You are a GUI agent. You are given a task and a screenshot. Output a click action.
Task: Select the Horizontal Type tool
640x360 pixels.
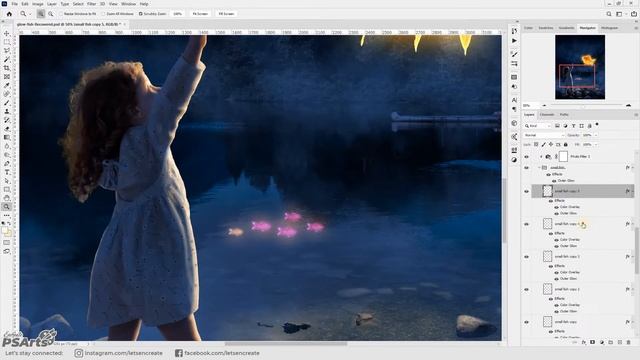point(7,172)
